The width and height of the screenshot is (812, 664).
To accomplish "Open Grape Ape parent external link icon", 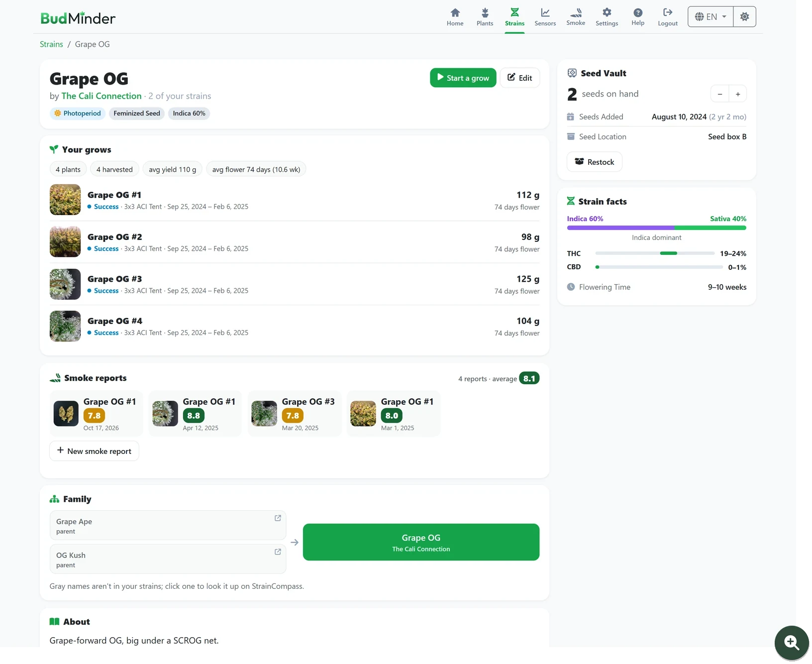I will point(278,518).
